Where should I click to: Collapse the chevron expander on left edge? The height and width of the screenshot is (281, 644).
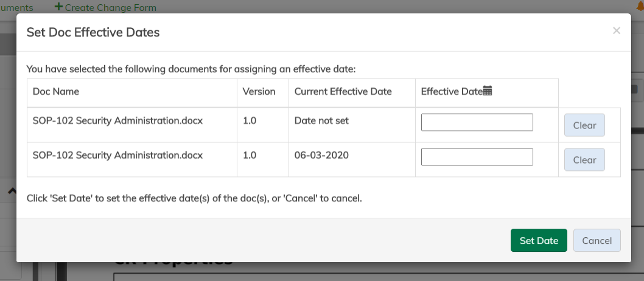point(11,191)
